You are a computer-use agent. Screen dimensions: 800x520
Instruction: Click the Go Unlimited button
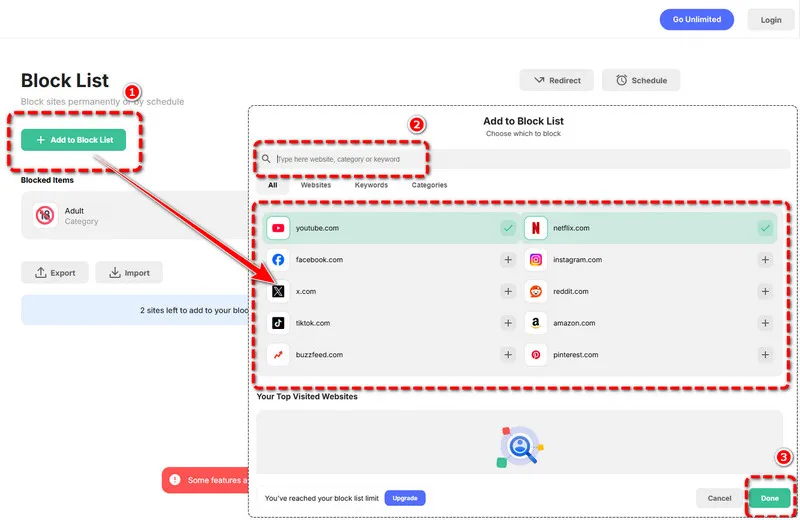pyautogui.click(x=696, y=19)
